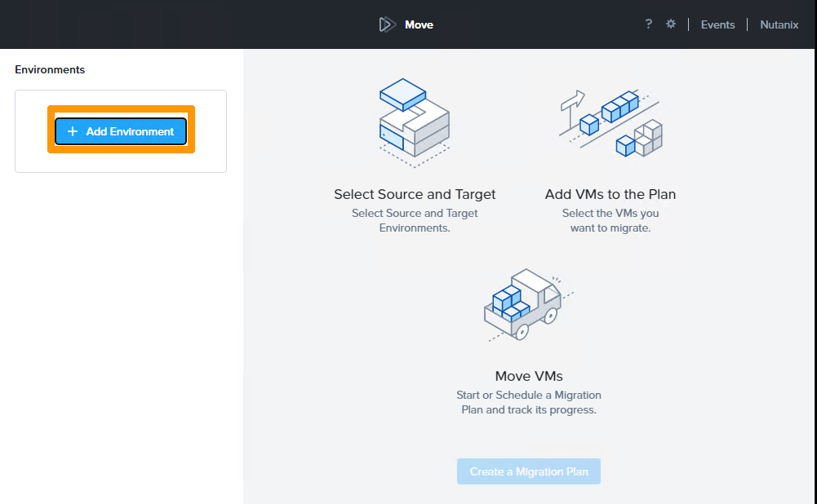
Task: Click the Select Source and Target heading
Action: tap(415, 194)
